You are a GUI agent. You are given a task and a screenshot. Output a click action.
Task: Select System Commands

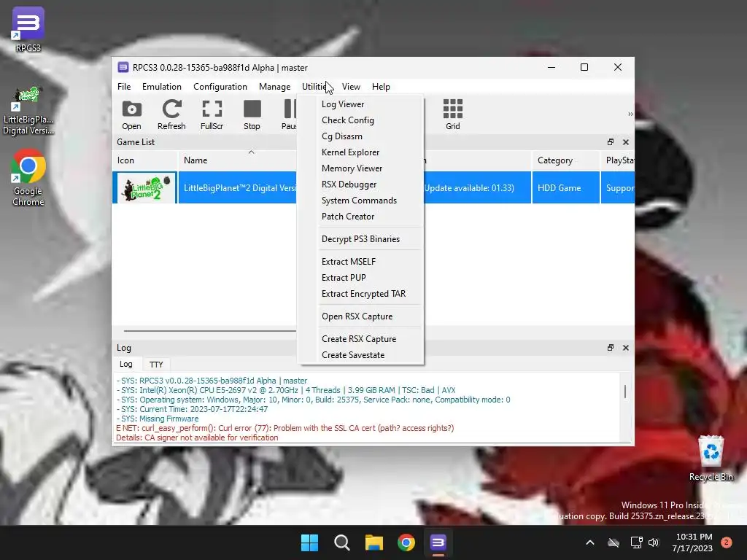[361, 201]
